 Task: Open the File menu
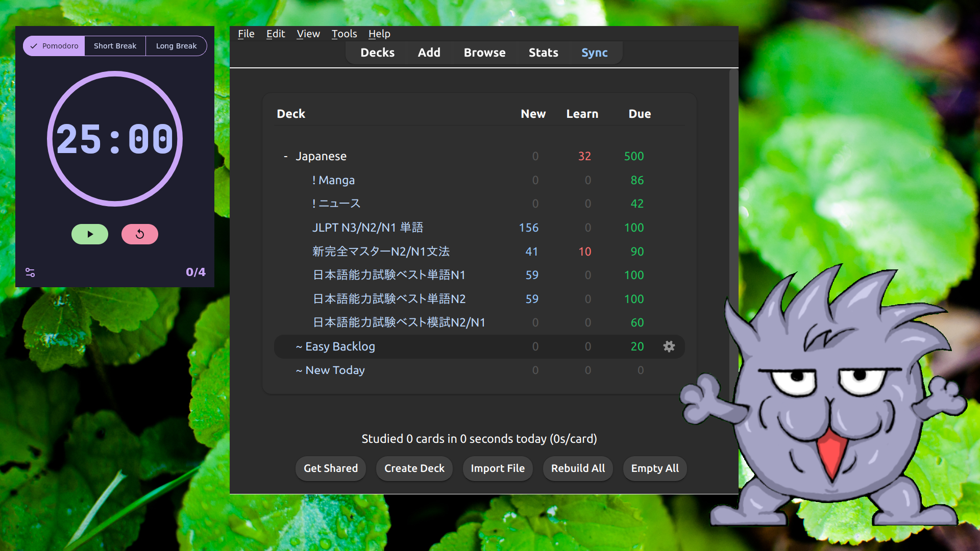pyautogui.click(x=246, y=34)
